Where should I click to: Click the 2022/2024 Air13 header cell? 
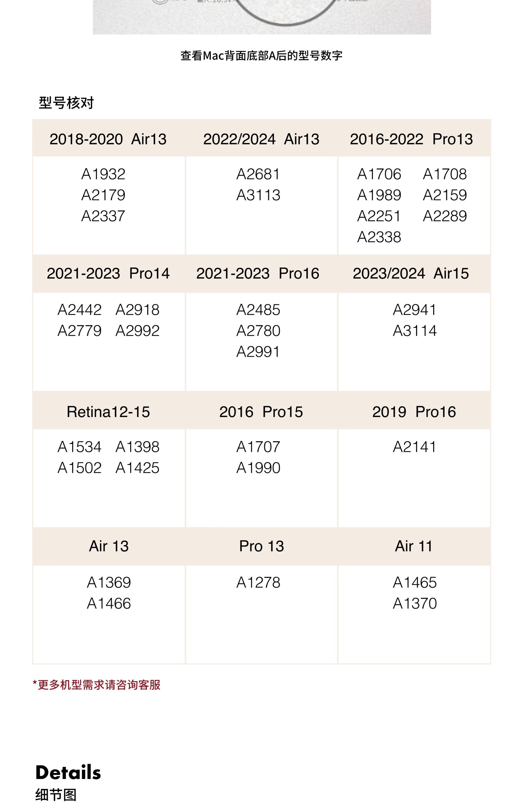coord(261,139)
